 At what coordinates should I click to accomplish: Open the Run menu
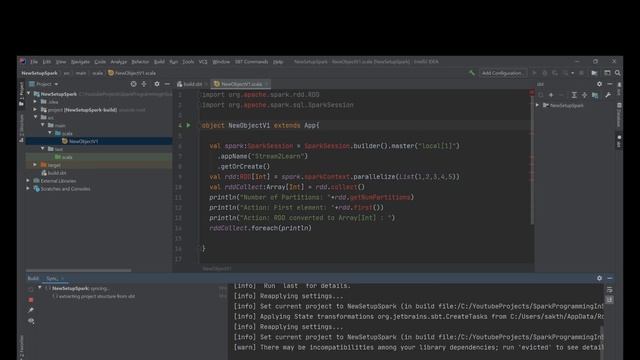pos(173,62)
